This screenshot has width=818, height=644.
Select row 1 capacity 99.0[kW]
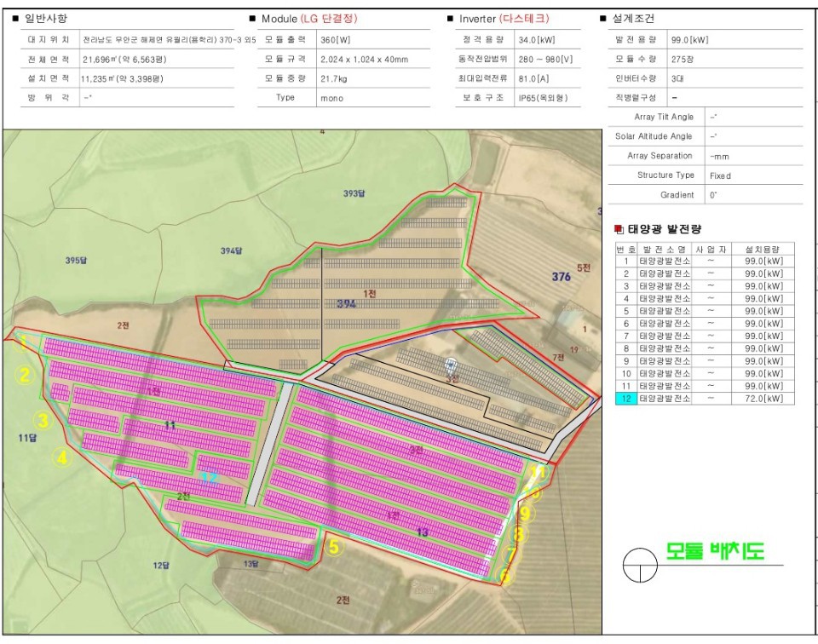point(763,261)
